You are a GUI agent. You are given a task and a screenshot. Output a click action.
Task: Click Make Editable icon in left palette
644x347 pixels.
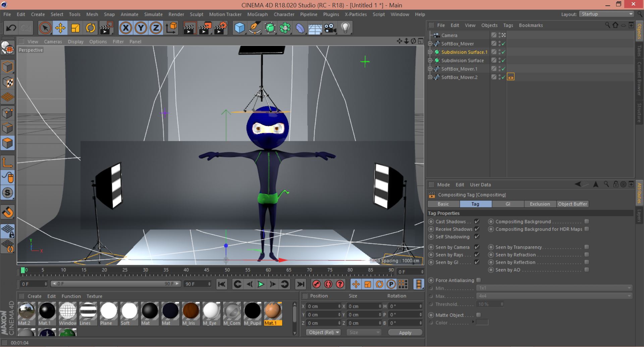[7, 49]
